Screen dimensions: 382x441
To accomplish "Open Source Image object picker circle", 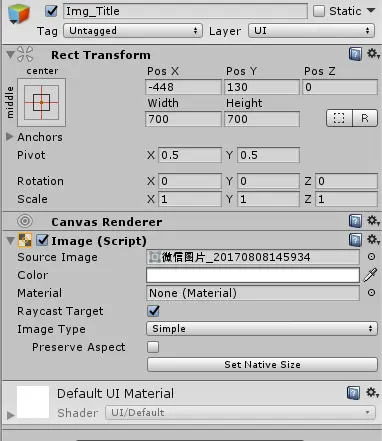I will (x=371, y=257).
